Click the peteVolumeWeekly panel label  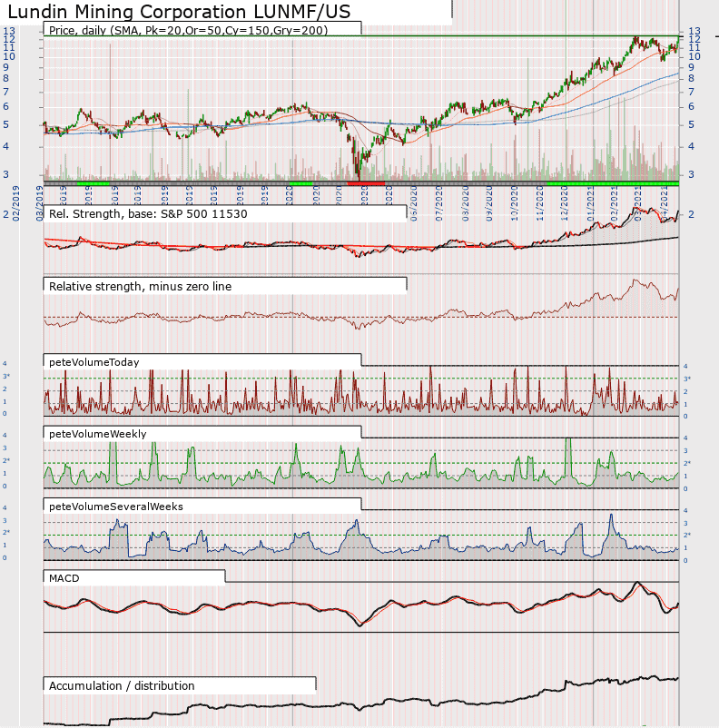coord(97,434)
